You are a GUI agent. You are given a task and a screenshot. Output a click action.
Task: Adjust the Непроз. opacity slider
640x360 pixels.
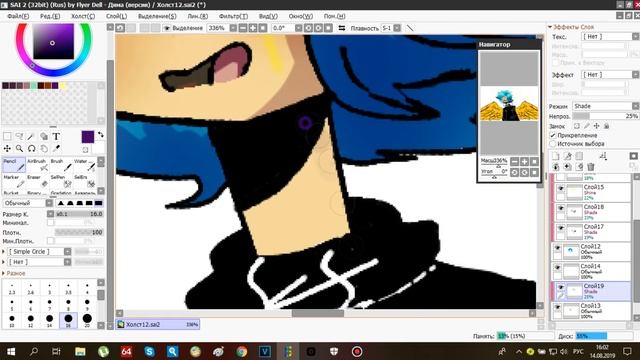click(x=605, y=116)
